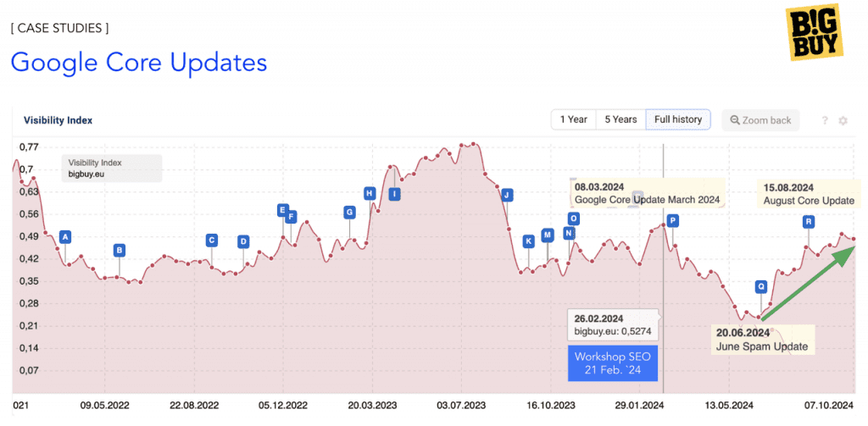Select event marker B on chart
868x426 pixels.
click(x=119, y=250)
